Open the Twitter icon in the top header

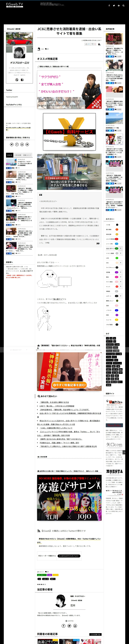(x=114, y=5)
